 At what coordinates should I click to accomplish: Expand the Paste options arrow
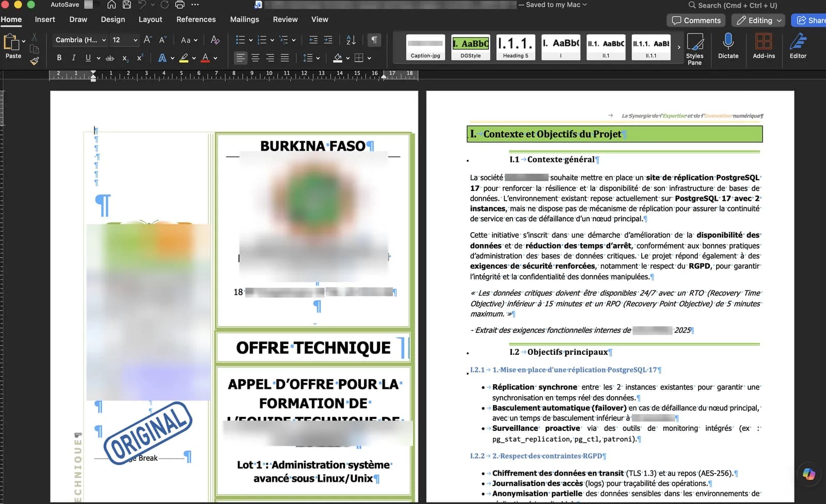coord(24,41)
